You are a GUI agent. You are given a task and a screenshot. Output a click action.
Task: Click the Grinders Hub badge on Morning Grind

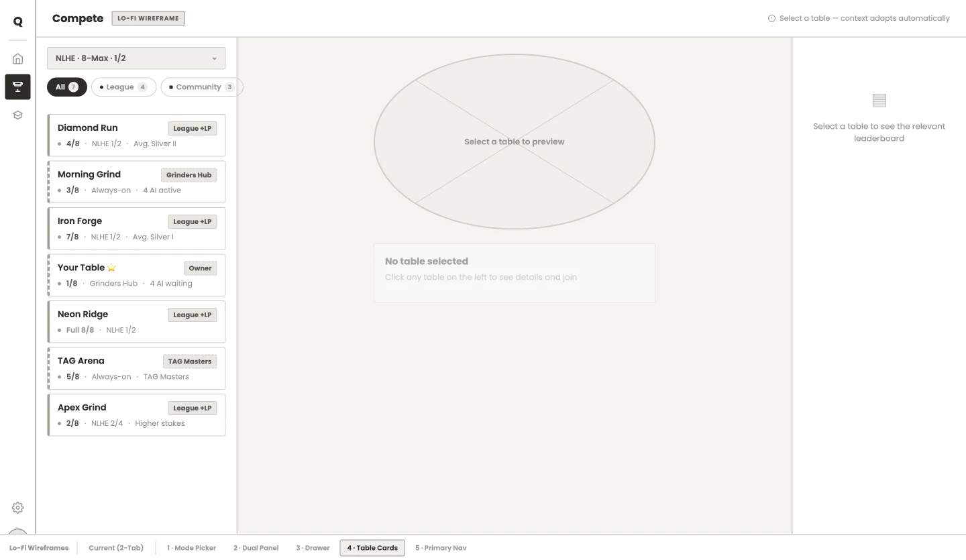coord(189,175)
